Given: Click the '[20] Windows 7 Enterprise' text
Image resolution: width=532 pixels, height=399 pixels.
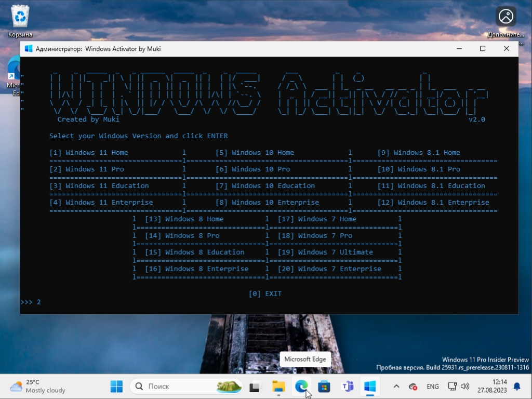Looking at the screenshot, I should click(329, 269).
